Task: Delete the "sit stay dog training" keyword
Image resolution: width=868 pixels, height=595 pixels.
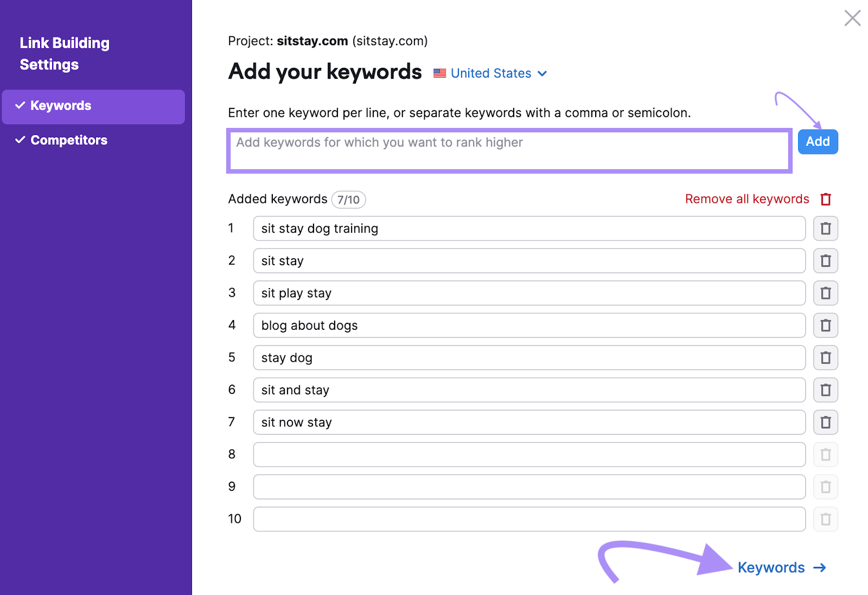Action: [x=825, y=228]
